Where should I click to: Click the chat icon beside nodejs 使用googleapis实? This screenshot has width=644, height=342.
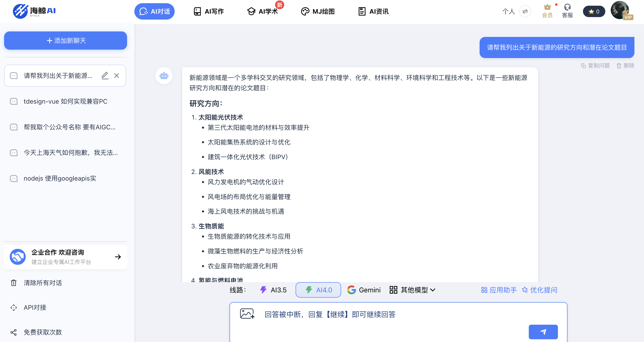14,178
